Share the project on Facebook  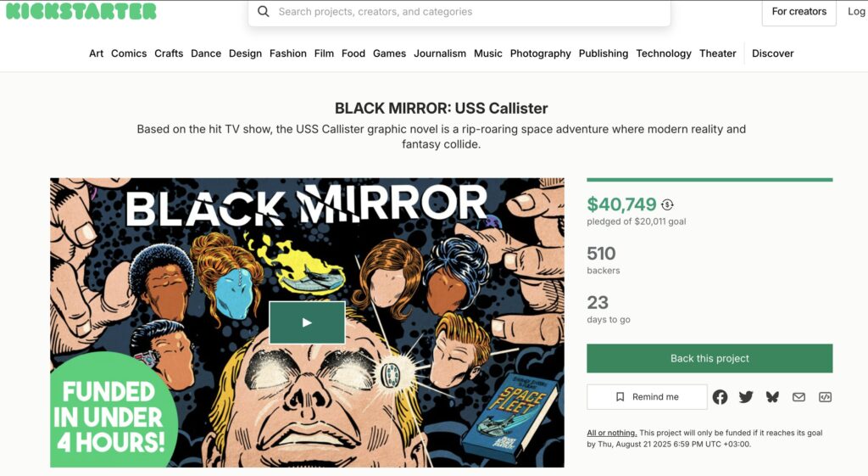720,397
